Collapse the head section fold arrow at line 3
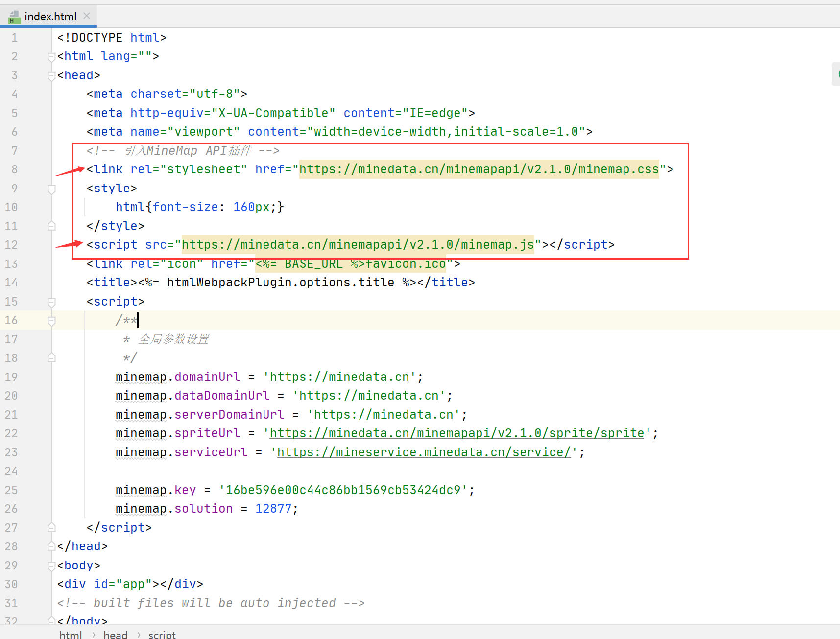 point(51,75)
